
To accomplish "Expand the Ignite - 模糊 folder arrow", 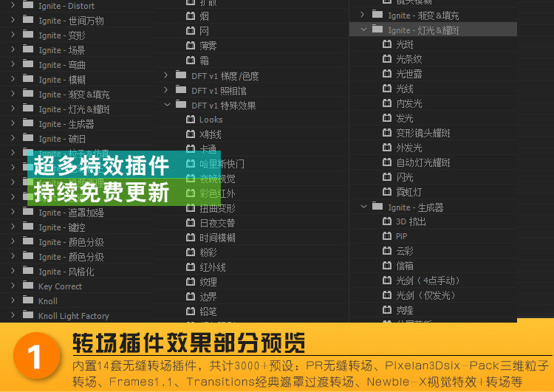I will point(13,80).
